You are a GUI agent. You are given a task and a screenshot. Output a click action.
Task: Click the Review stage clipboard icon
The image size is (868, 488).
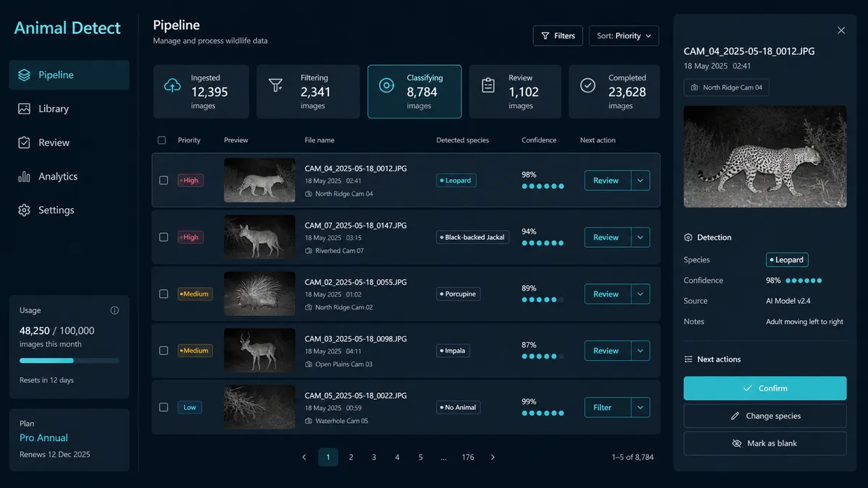pos(488,85)
